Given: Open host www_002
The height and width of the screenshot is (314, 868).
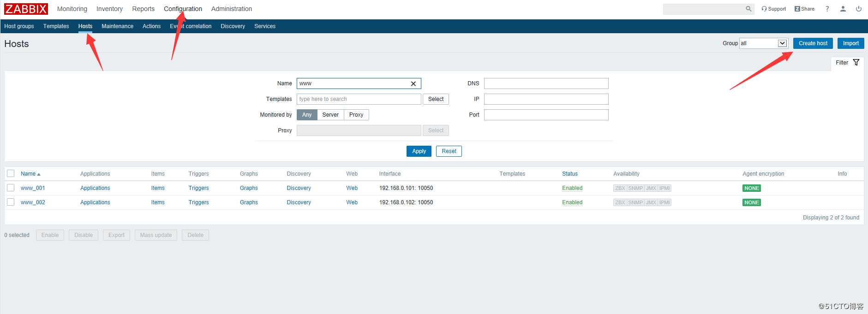Looking at the screenshot, I should pos(33,202).
